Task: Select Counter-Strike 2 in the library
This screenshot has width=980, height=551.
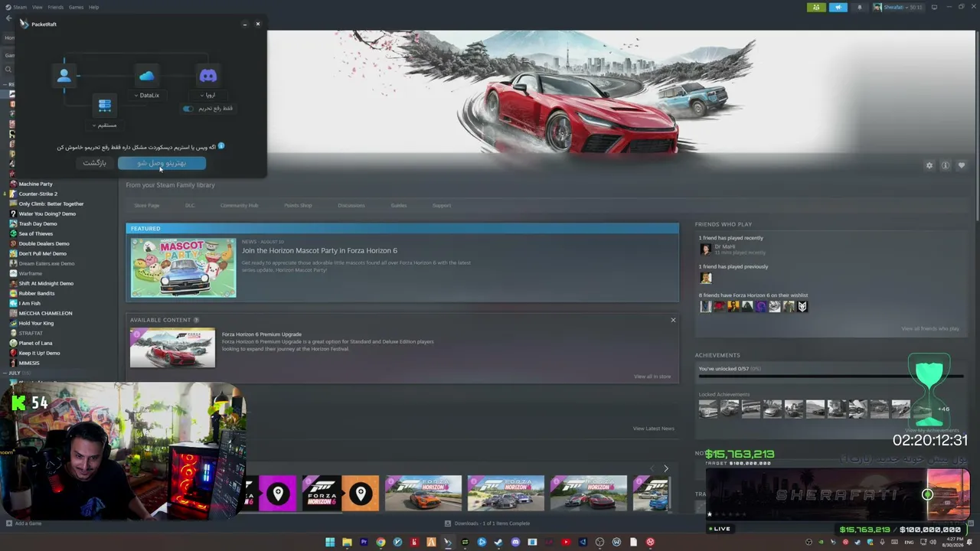Action: tap(38, 194)
